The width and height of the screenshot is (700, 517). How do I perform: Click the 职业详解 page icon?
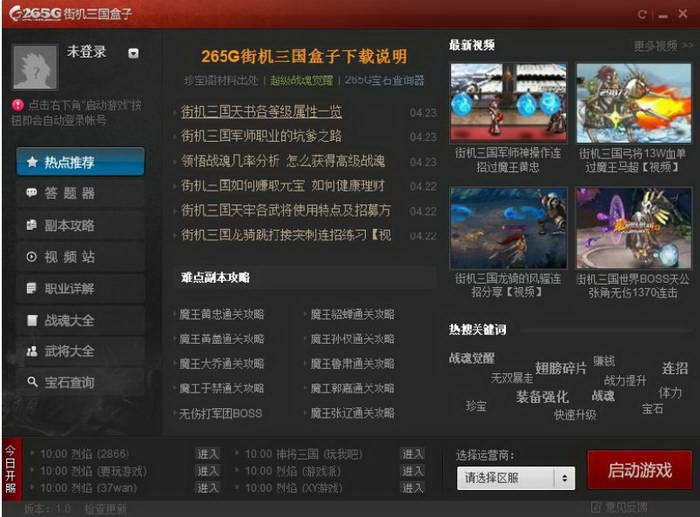tap(32, 288)
